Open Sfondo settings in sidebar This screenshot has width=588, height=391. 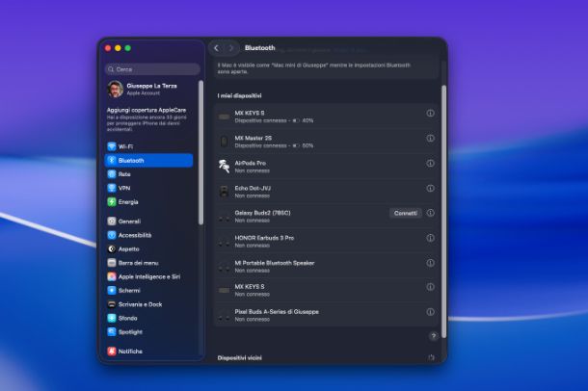pos(148,319)
